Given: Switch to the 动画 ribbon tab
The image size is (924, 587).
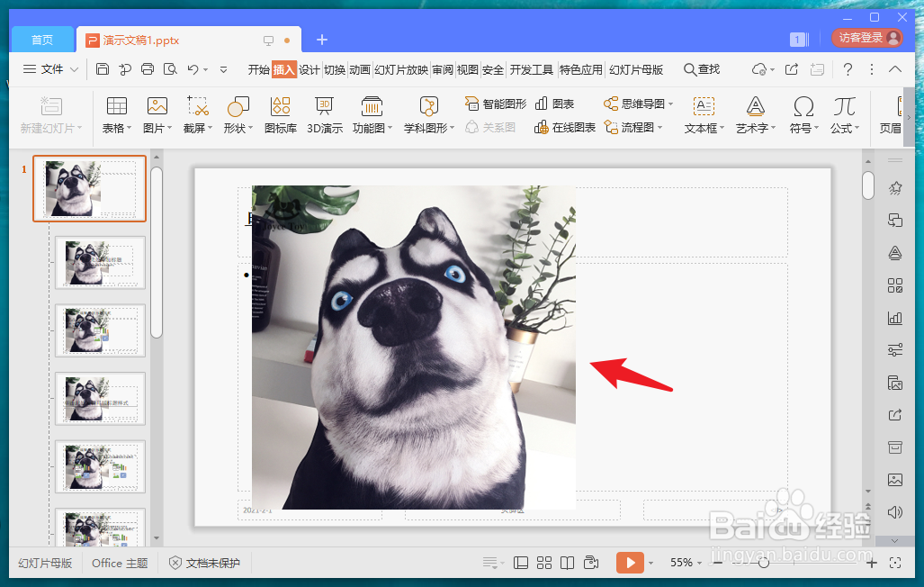Looking at the screenshot, I should (360, 69).
